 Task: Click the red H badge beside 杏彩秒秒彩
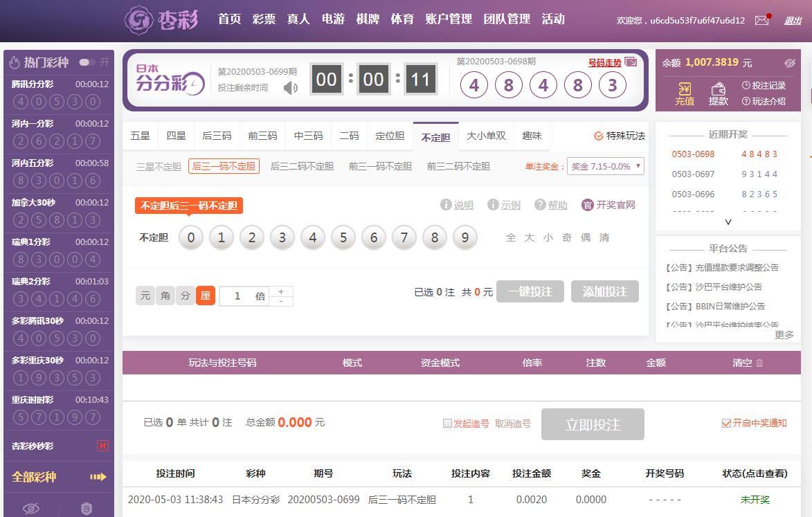pyautogui.click(x=102, y=446)
